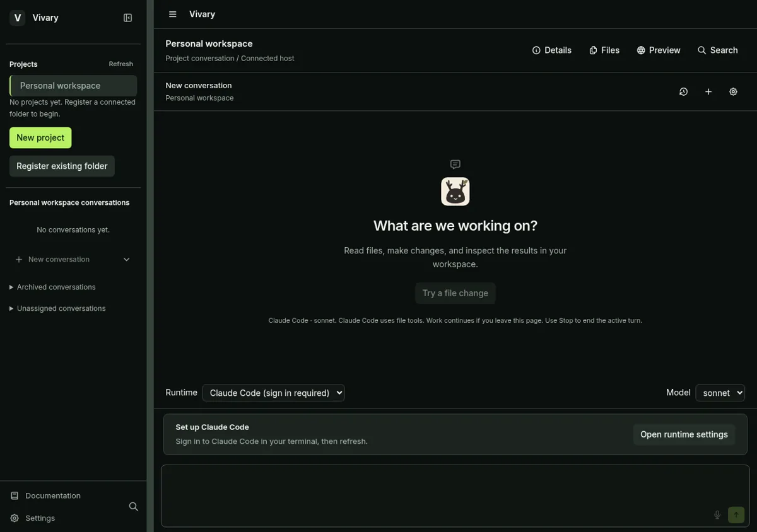The height and width of the screenshot is (532, 757).
Task: Open the Files panel
Action: pos(604,50)
